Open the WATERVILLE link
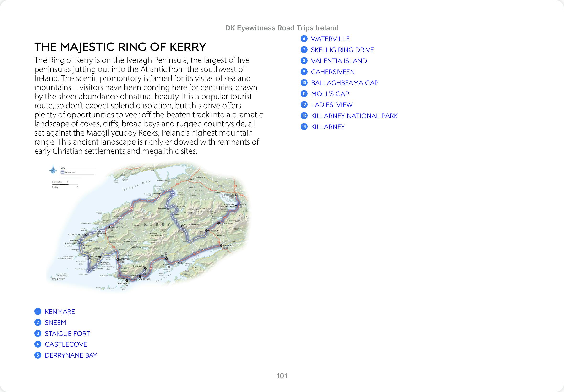This screenshot has width=564, height=392. coord(330,39)
